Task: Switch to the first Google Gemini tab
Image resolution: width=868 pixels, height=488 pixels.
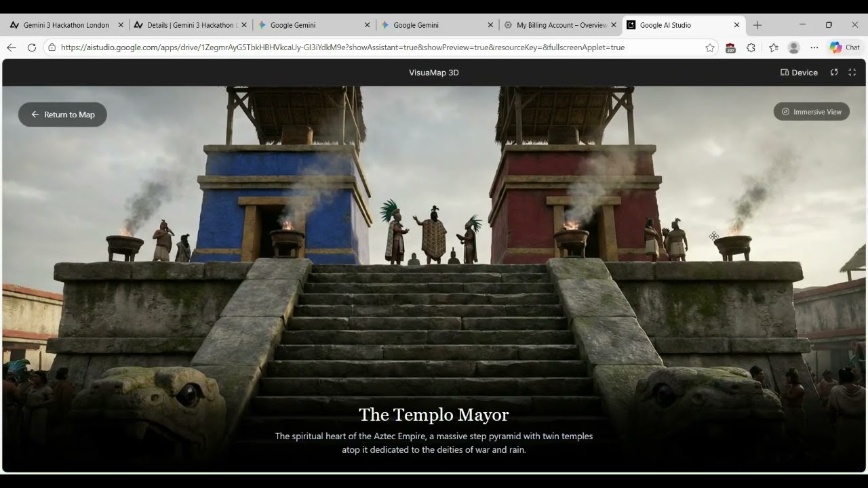Action: [313, 25]
